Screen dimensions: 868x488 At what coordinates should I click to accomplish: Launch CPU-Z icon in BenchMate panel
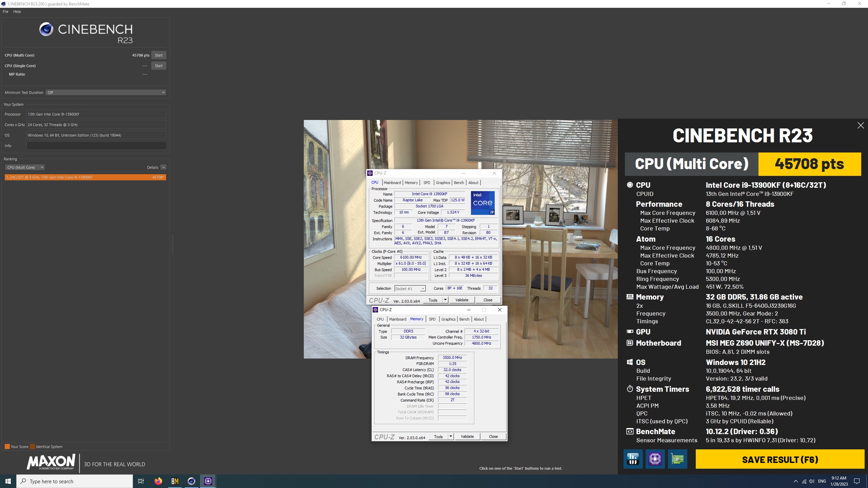(655, 459)
